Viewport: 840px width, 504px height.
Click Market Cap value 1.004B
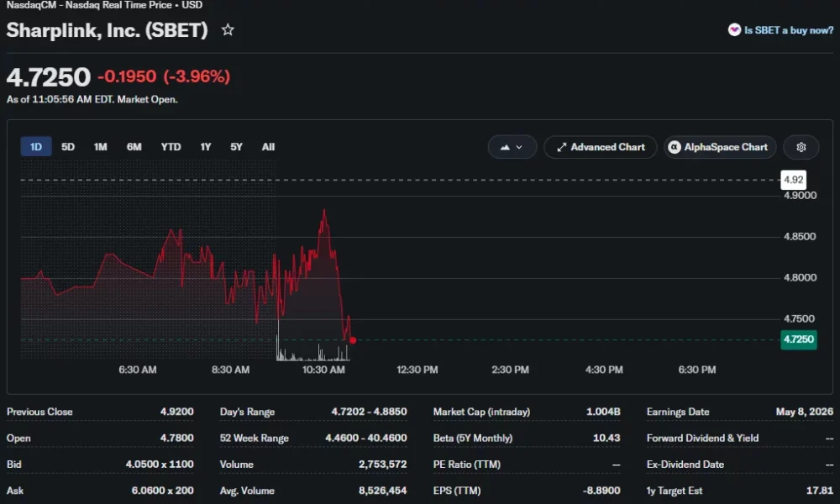coord(603,412)
